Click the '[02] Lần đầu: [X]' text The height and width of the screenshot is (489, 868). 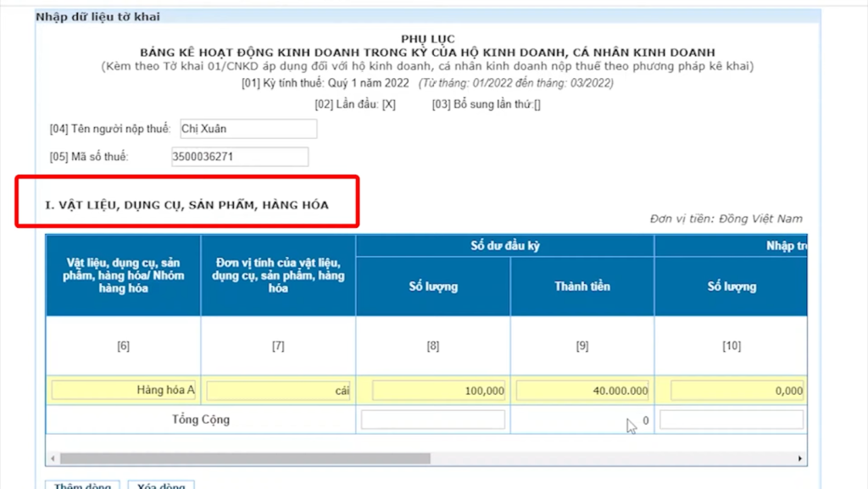click(x=355, y=104)
